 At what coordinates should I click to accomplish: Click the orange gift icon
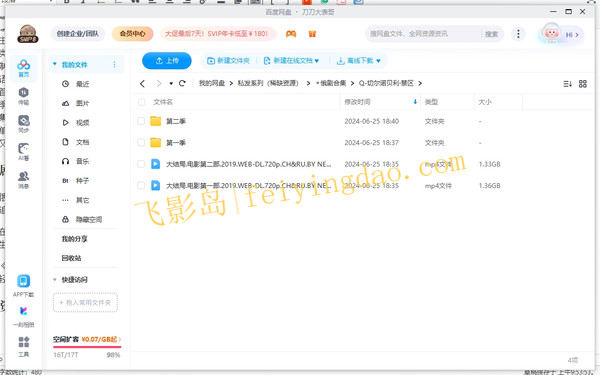pyautogui.click(x=312, y=34)
